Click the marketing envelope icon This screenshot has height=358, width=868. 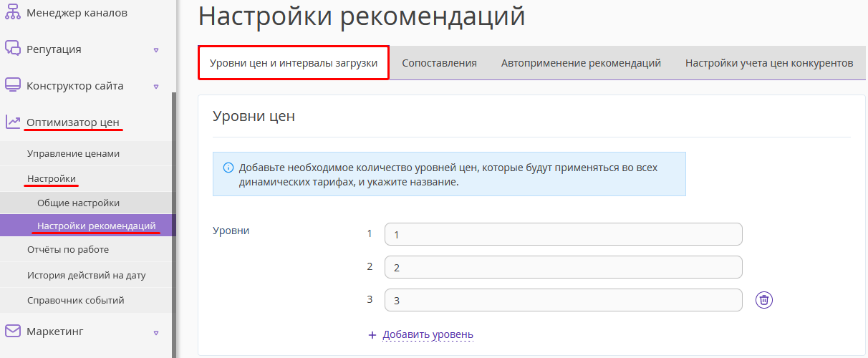12,331
